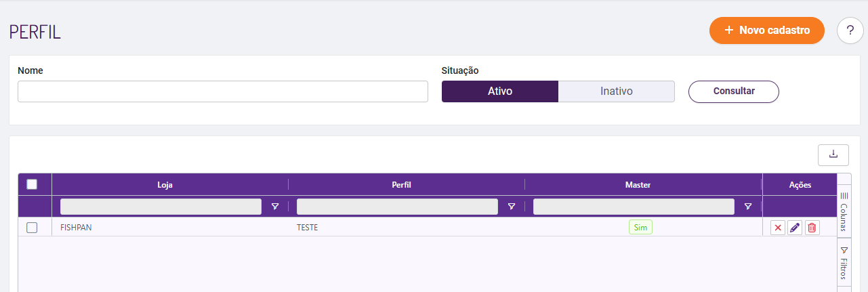Open the Filtros side panel
The height and width of the screenshot is (292, 868).
point(844,263)
